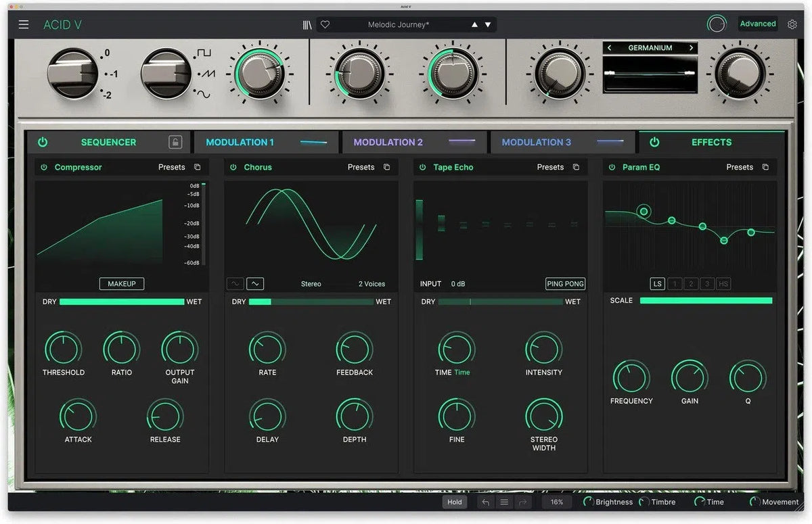
Task: Copy the Compressor preset using its copy icon
Action: (x=197, y=166)
